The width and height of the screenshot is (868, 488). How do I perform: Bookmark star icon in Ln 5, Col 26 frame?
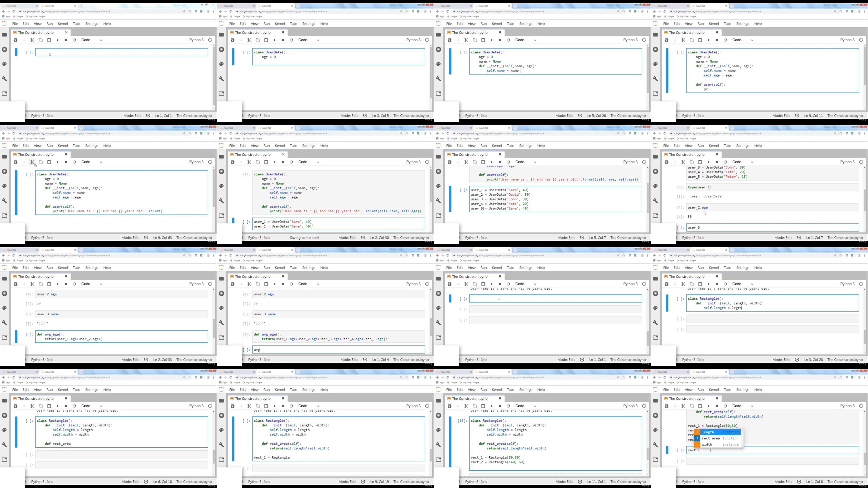[x=624, y=11]
